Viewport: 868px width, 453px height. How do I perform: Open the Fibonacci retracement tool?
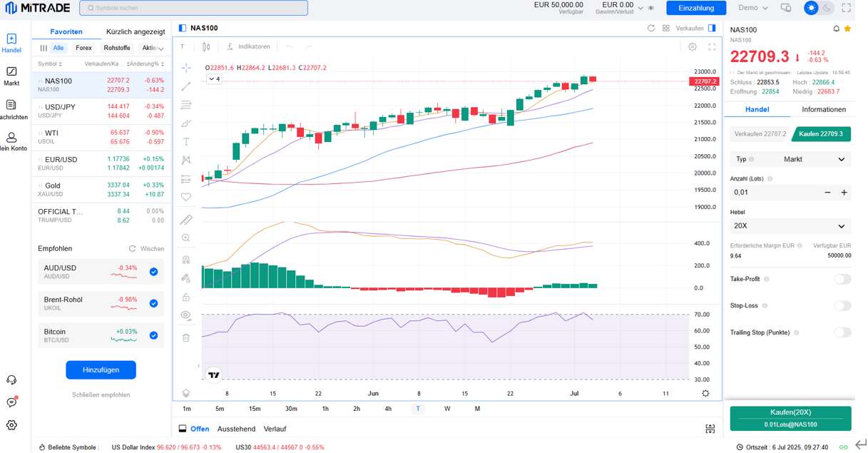coord(186,105)
